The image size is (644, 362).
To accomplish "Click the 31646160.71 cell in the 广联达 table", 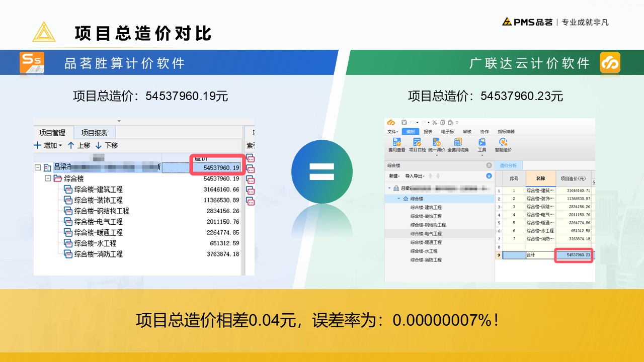I will point(574,191).
